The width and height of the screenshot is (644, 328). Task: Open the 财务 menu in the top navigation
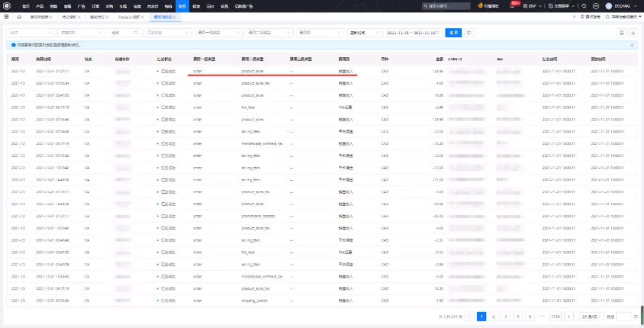pyautogui.click(x=182, y=5)
